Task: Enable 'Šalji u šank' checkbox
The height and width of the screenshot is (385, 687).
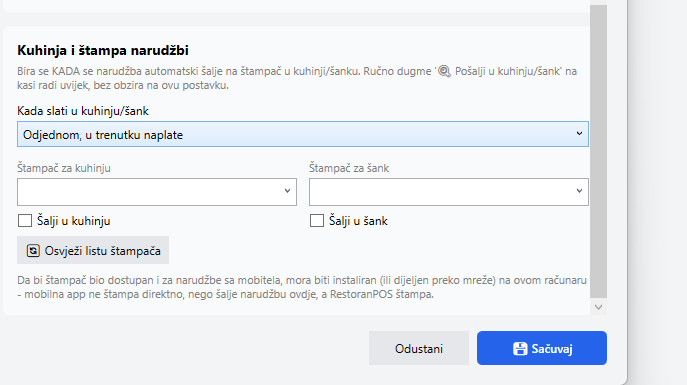Action: click(x=317, y=221)
